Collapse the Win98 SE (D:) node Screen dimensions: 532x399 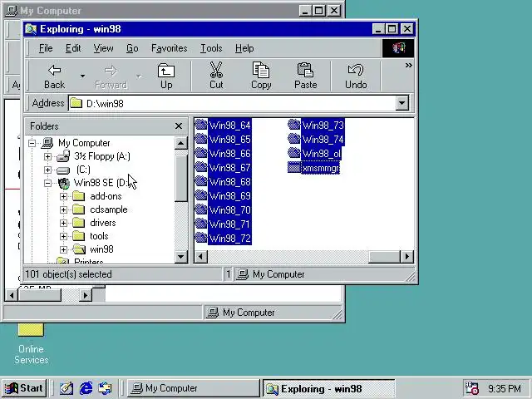47,183
